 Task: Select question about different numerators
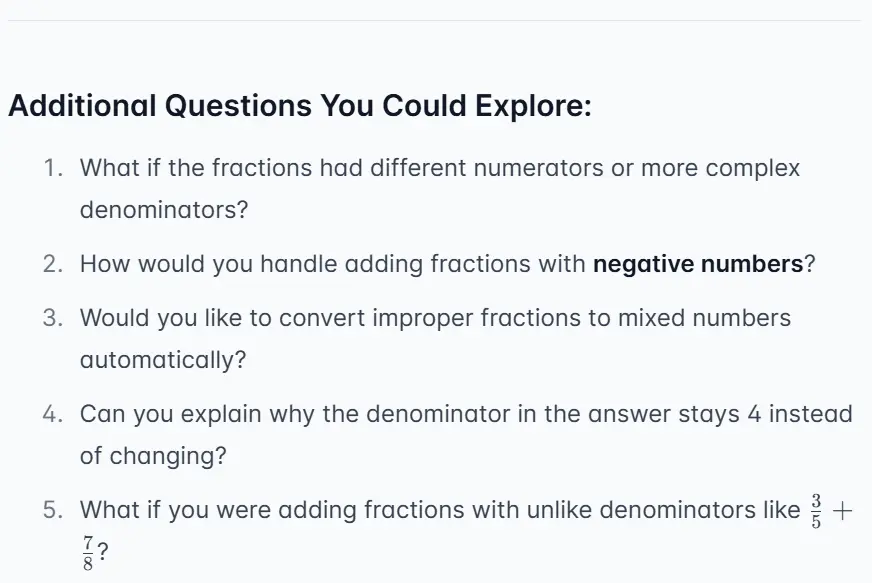click(440, 168)
